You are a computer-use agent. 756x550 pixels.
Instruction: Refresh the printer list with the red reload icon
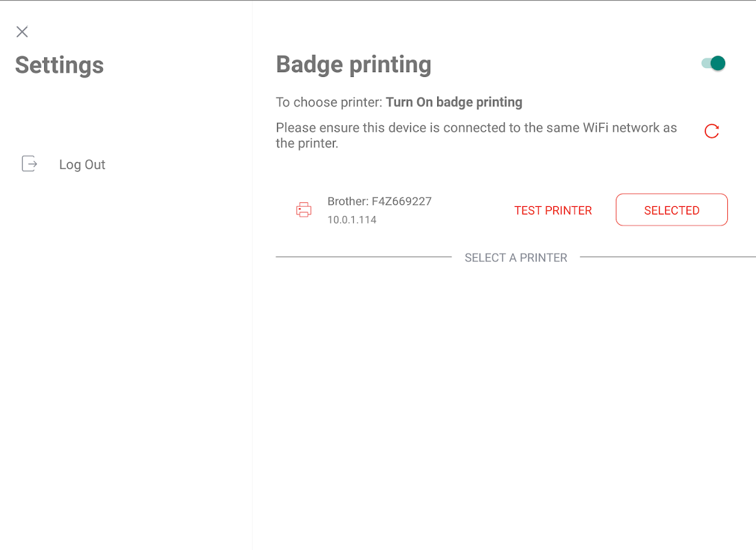712,131
